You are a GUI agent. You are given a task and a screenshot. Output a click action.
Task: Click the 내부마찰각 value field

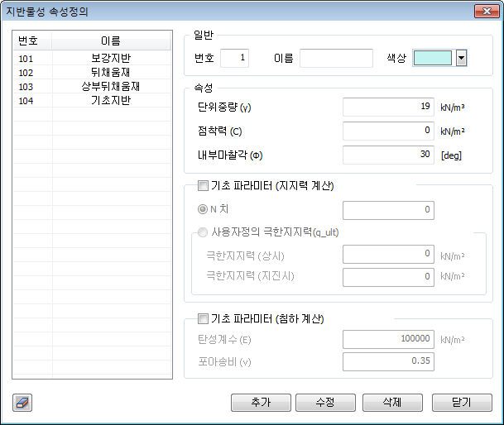[388, 155]
